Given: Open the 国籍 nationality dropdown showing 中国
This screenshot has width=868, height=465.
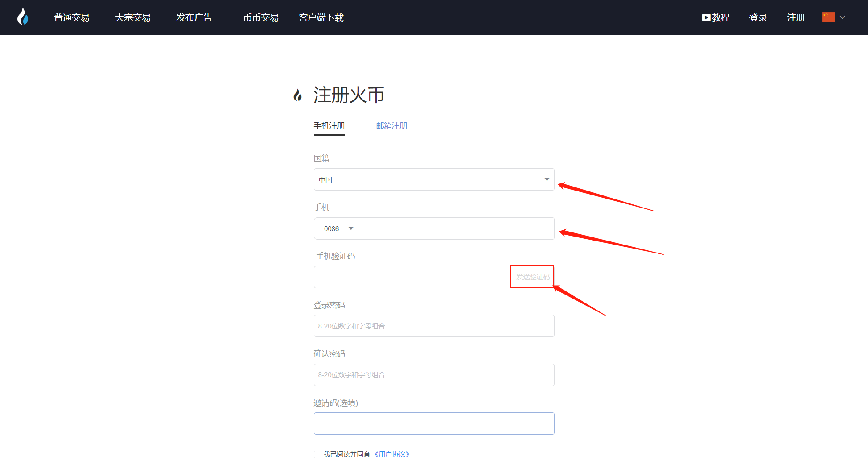Looking at the screenshot, I should pyautogui.click(x=434, y=179).
